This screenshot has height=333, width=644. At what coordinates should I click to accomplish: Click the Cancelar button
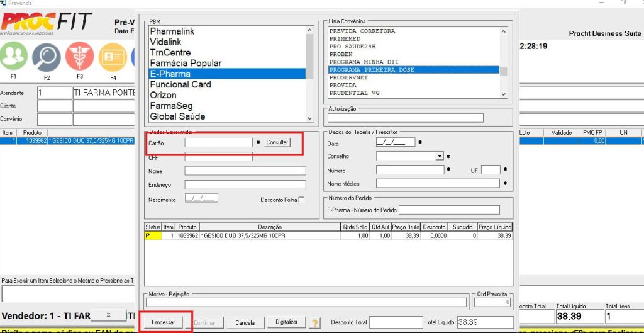[x=246, y=323]
